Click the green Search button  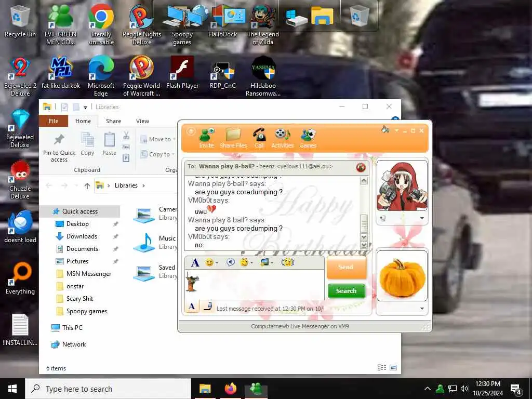pyautogui.click(x=346, y=291)
